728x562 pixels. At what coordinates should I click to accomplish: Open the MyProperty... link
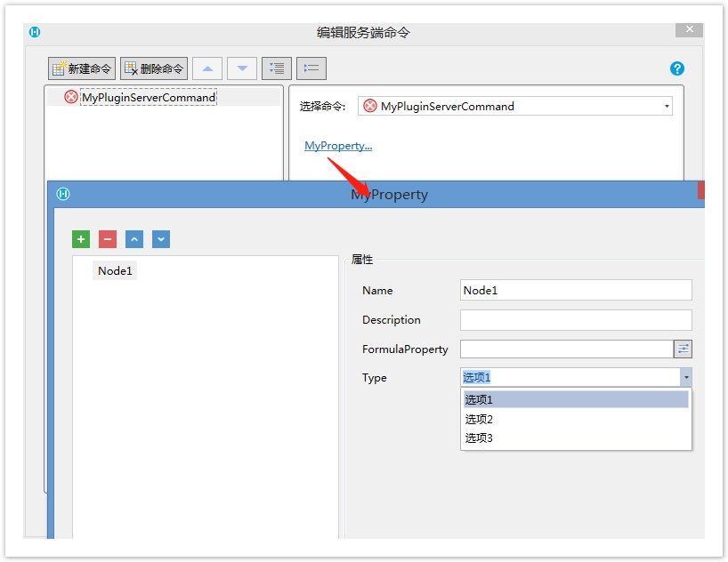click(338, 146)
